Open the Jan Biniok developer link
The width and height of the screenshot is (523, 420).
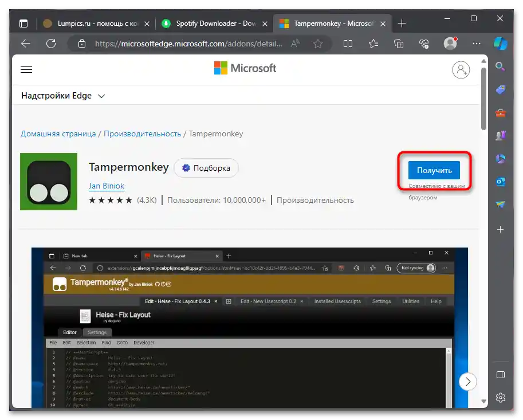107,186
